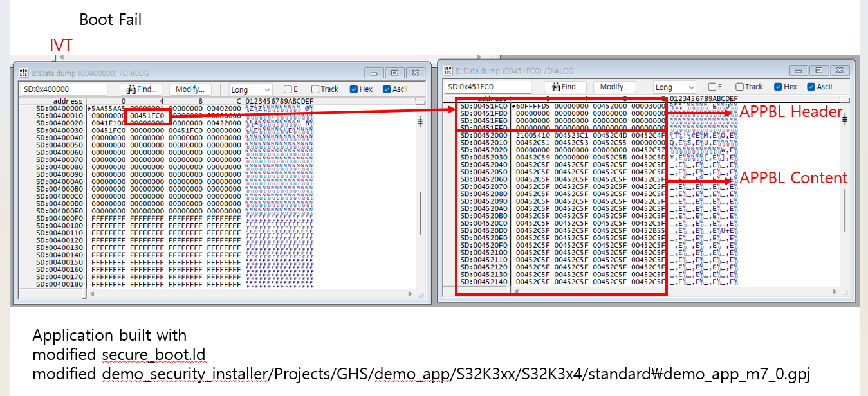This screenshot has width=868, height=396.
Task: Click the SD:00400180 address row
Action: (59, 283)
